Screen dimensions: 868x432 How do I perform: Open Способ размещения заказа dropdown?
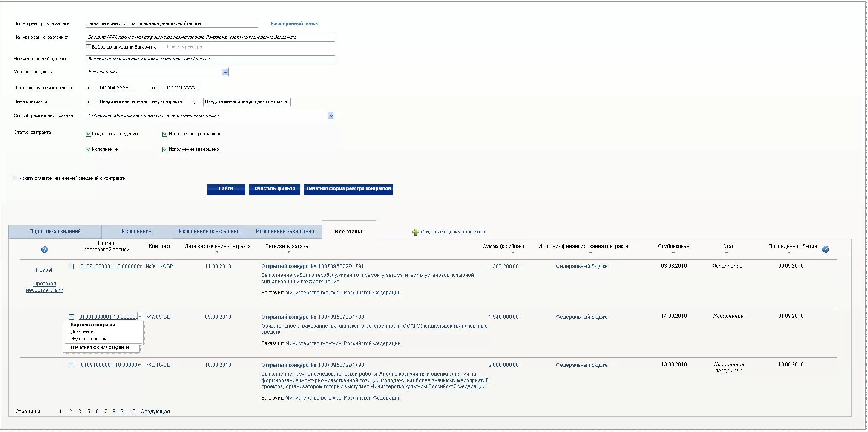tap(331, 116)
